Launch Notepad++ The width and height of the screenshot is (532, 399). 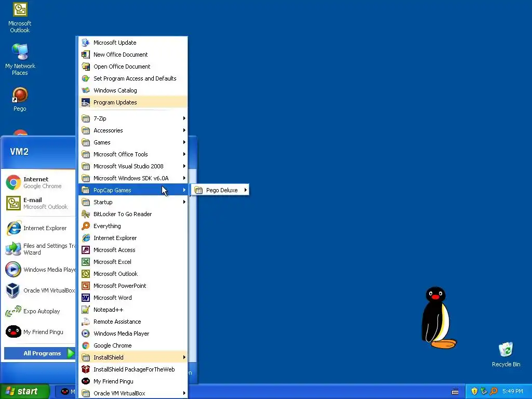133,310
